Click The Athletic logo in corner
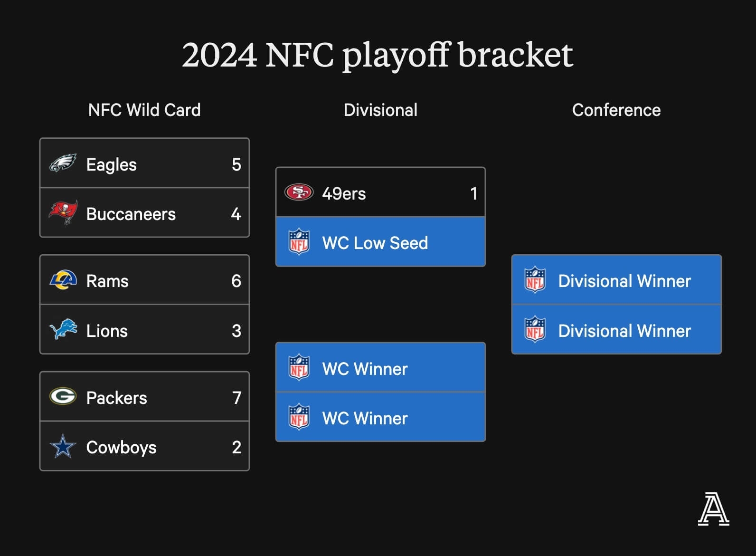 (x=713, y=509)
